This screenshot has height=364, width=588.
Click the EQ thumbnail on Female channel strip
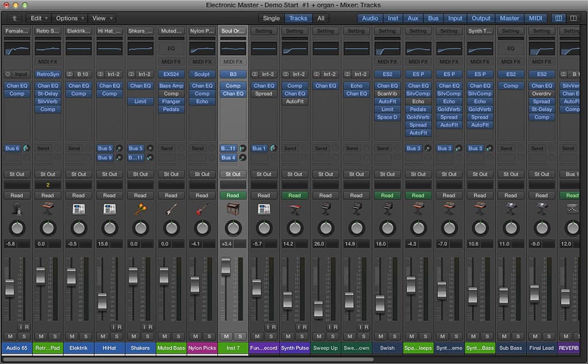[x=17, y=48]
